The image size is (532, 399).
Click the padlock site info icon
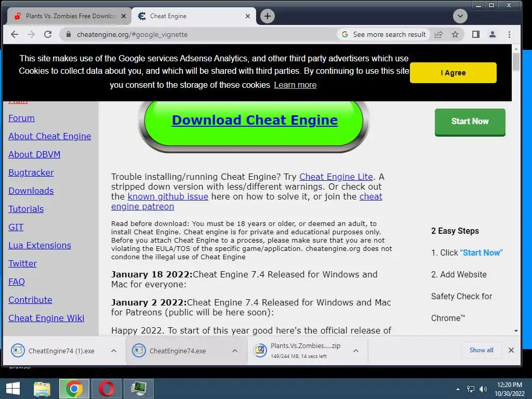pos(69,34)
